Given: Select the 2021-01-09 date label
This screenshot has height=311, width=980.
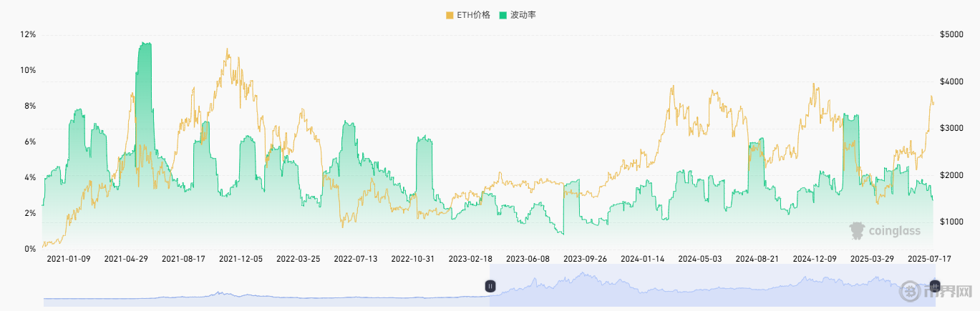Looking at the screenshot, I should tap(69, 258).
